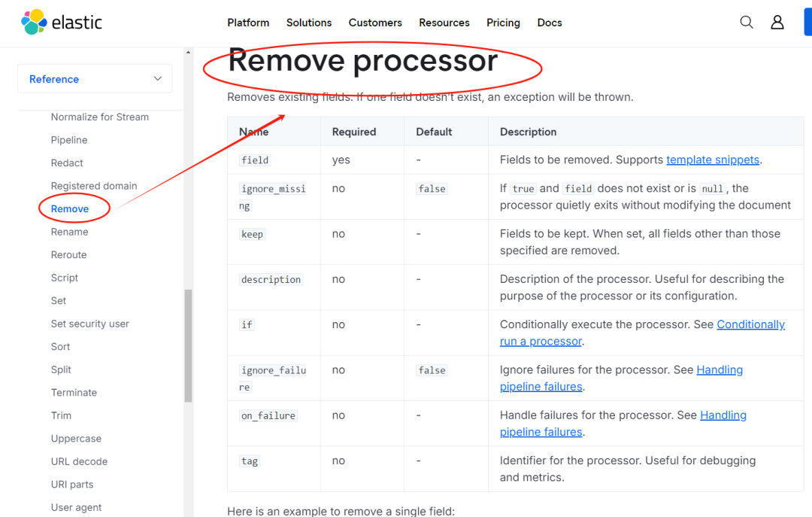The width and height of the screenshot is (812, 517).
Task: Open Set security user page
Action: pyautogui.click(x=89, y=324)
